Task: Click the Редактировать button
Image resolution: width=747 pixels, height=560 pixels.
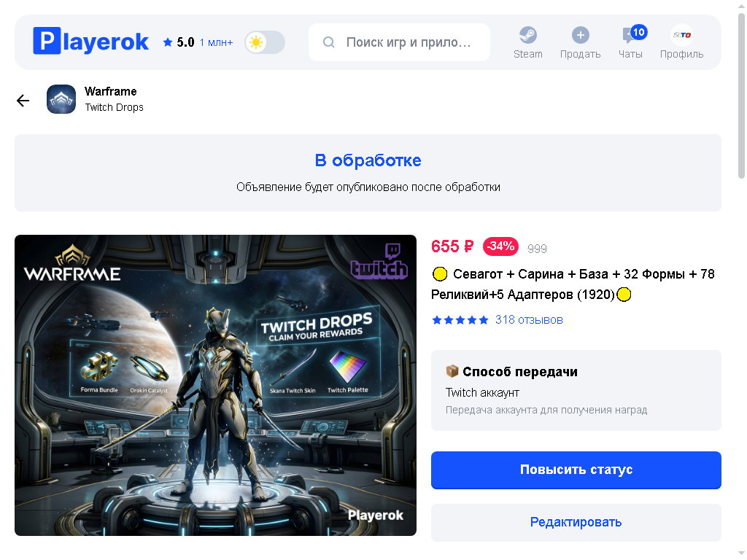Action: 576,522
